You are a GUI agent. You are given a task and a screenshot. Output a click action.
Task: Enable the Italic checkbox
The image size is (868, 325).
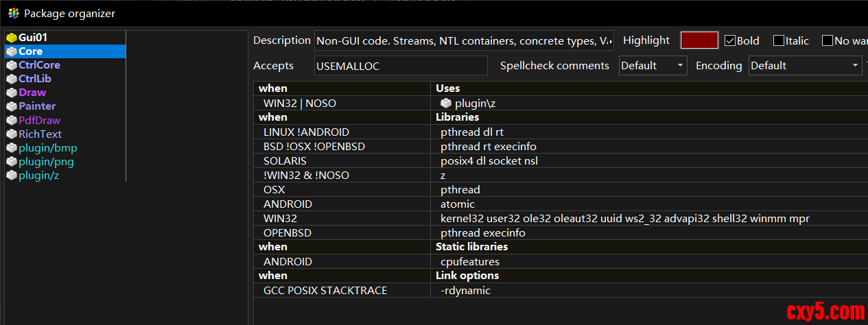point(779,40)
